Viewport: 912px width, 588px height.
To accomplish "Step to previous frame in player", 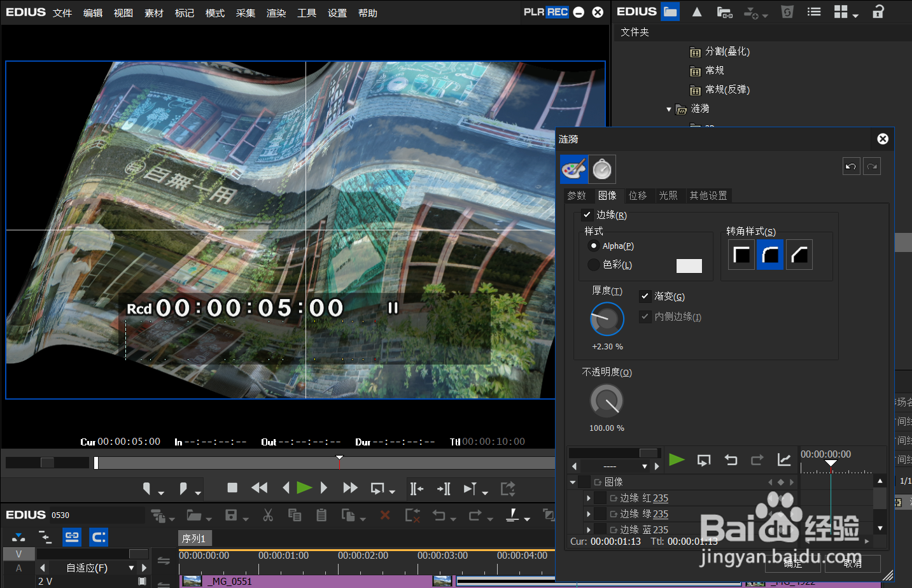I will pos(286,488).
